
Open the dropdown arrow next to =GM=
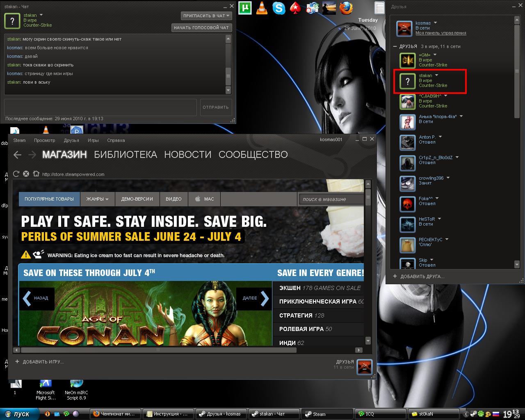tap(435, 55)
